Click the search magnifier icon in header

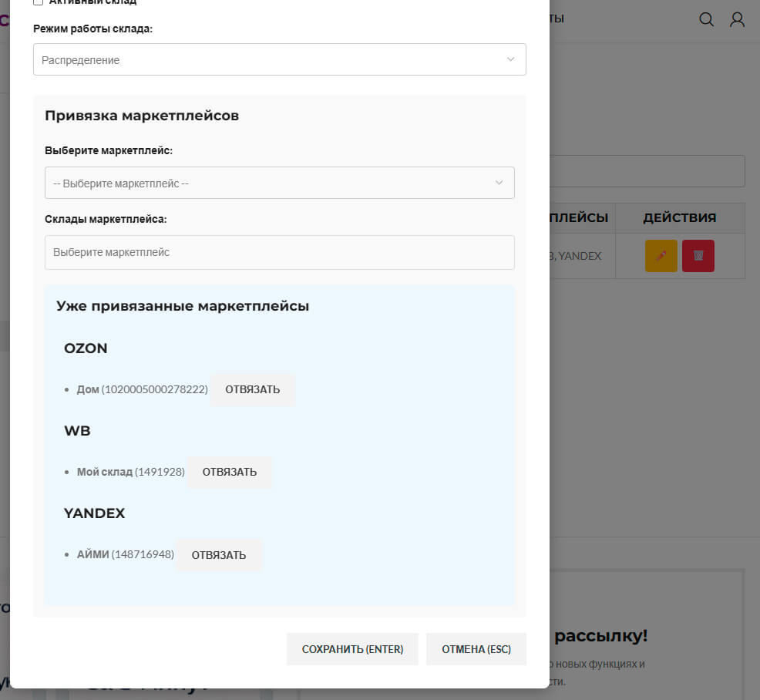[x=706, y=19]
